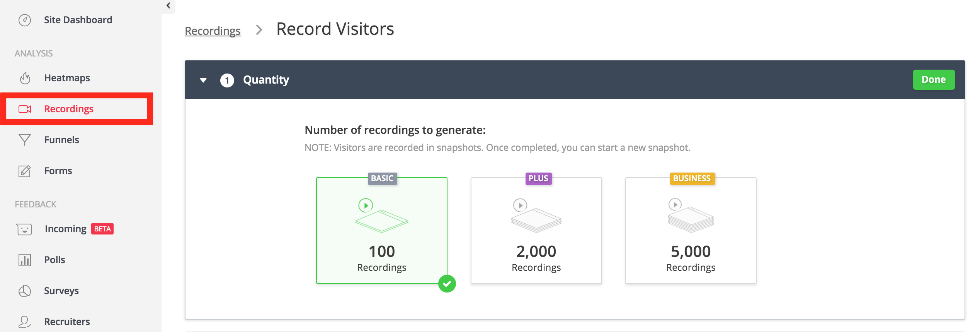The height and width of the screenshot is (332, 980).
Task: Select the 100 Recordings BASIC card
Action: [381, 230]
